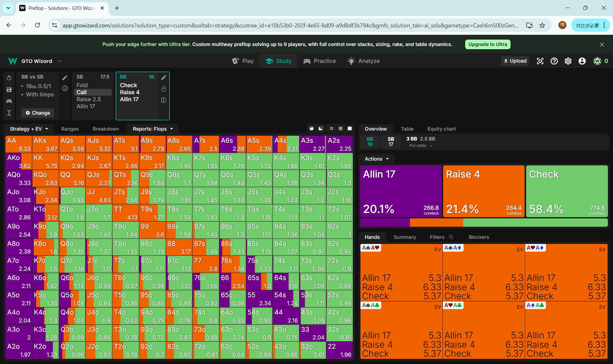613x364 pixels.
Task: Switch to the Equity chart tab
Action: (441, 129)
